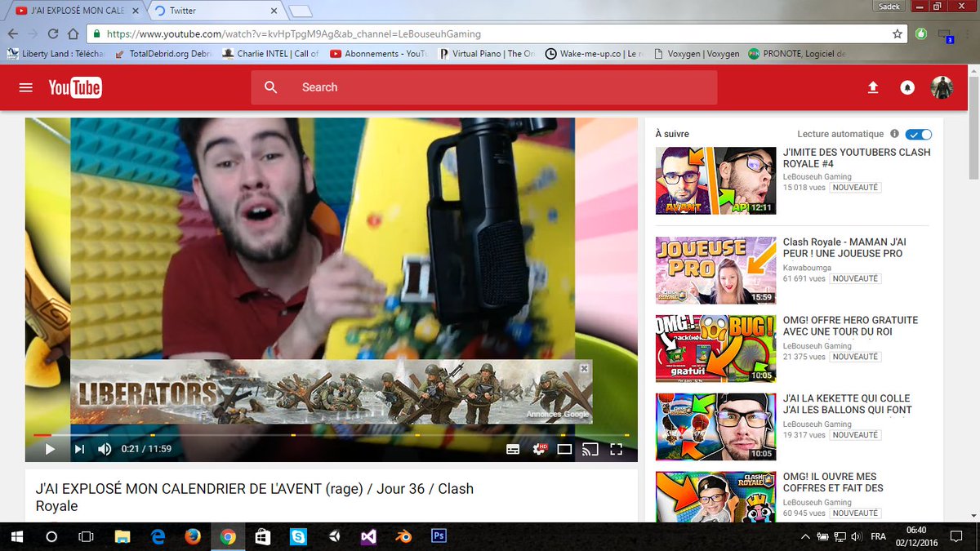Seek on the video progress bar
Screen dimensions: 980x551
coord(331,435)
